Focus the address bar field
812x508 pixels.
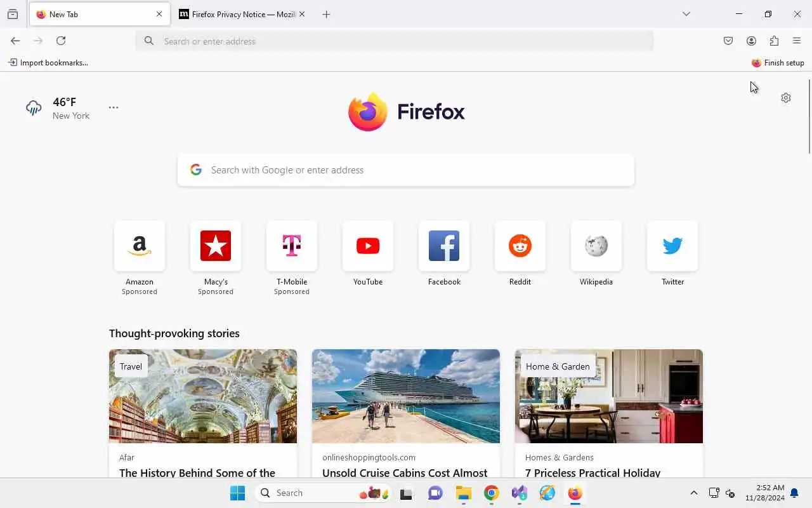pos(395,41)
